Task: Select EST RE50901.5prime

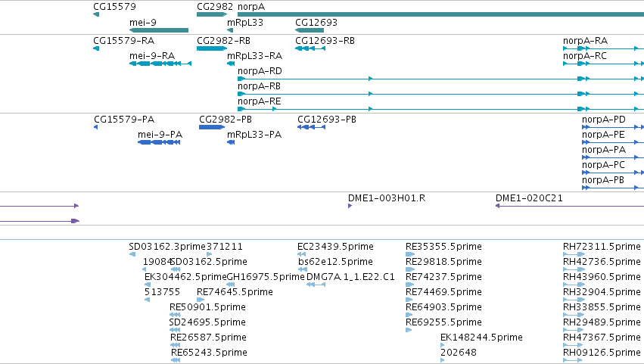Action: click(x=207, y=308)
